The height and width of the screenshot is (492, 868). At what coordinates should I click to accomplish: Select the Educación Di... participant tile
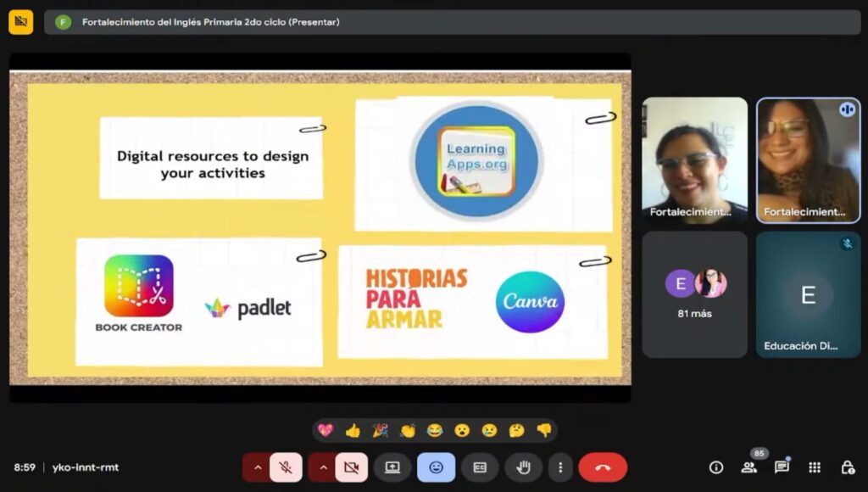point(808,294)
